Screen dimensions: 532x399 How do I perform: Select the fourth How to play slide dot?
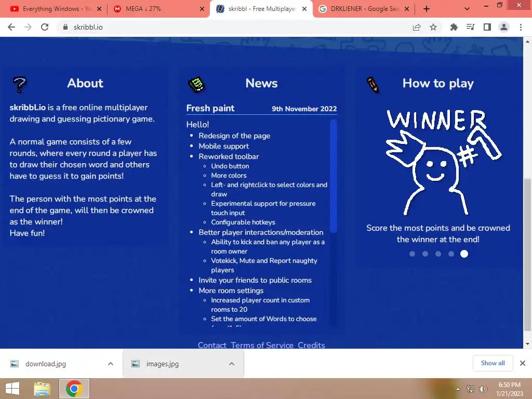click(x=451, y=254)
